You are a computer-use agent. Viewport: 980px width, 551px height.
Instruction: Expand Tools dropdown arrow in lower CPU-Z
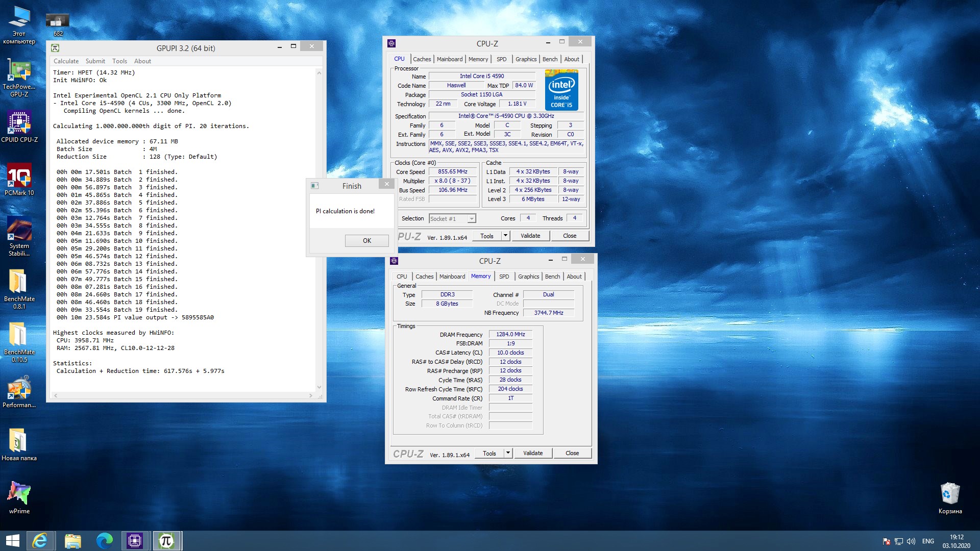(x=508, y=454)
